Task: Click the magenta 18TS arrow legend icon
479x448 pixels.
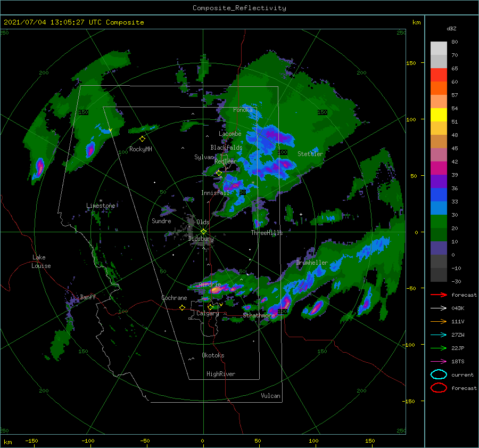Action: pyautogui.click(x=439, y=362)
